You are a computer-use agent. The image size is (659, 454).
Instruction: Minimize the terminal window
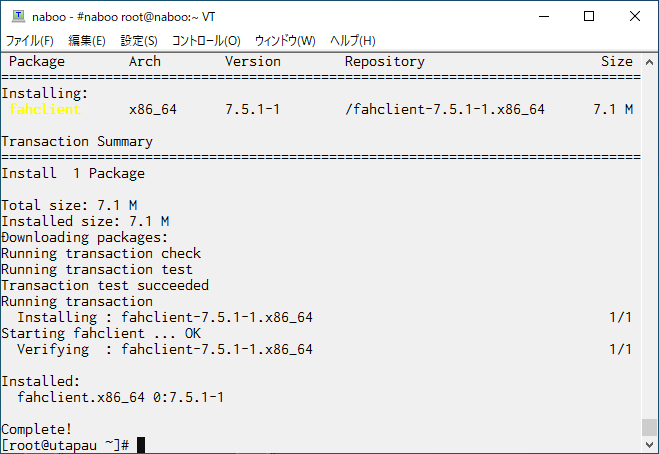544,16
